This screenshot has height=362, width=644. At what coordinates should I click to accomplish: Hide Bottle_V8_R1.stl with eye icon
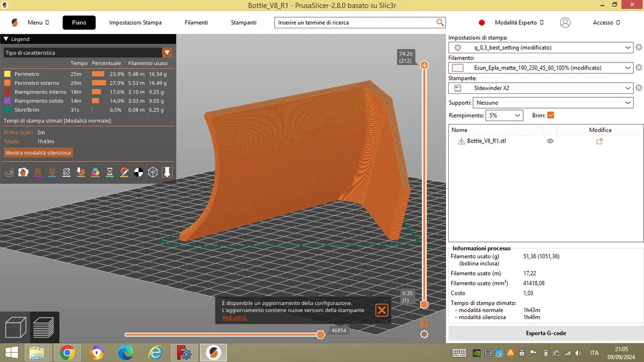[x=550, y=141]
